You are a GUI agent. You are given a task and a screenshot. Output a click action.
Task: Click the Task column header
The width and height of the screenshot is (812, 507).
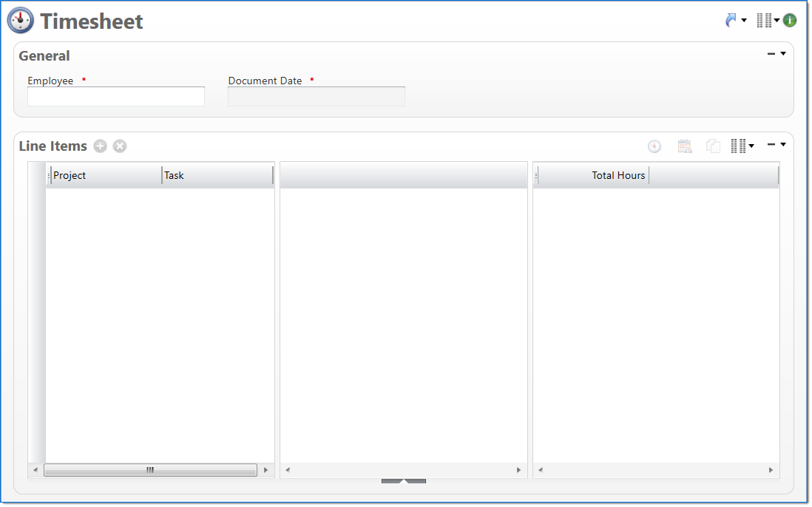click(216, 176)
